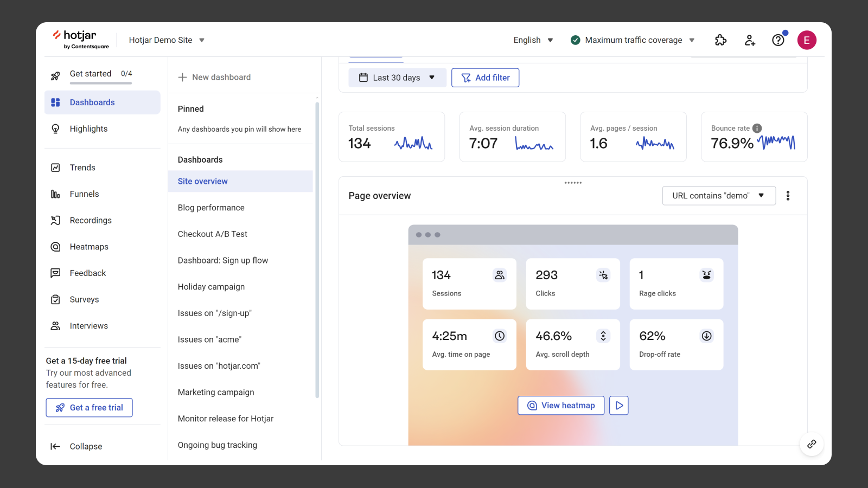Open the Surveys section

(x=84, y=299)
